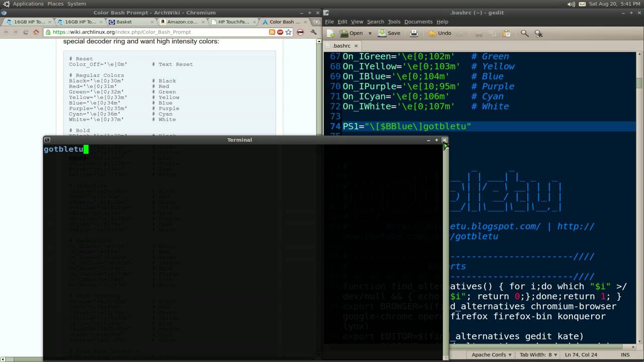Open gedit Search menu
Viewport: 644px width, 362px height.
[x=375, y=22]
